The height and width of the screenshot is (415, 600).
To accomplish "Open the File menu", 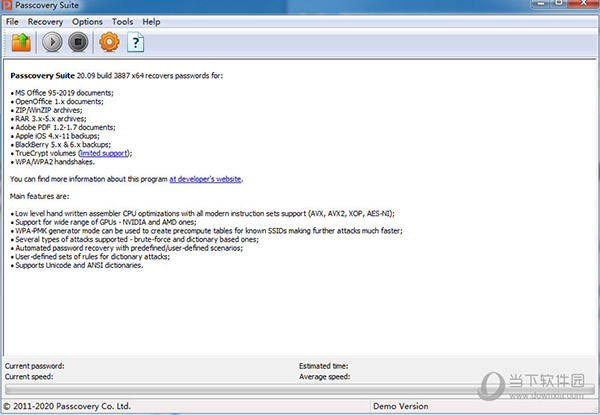I will [x=12, y=22].
